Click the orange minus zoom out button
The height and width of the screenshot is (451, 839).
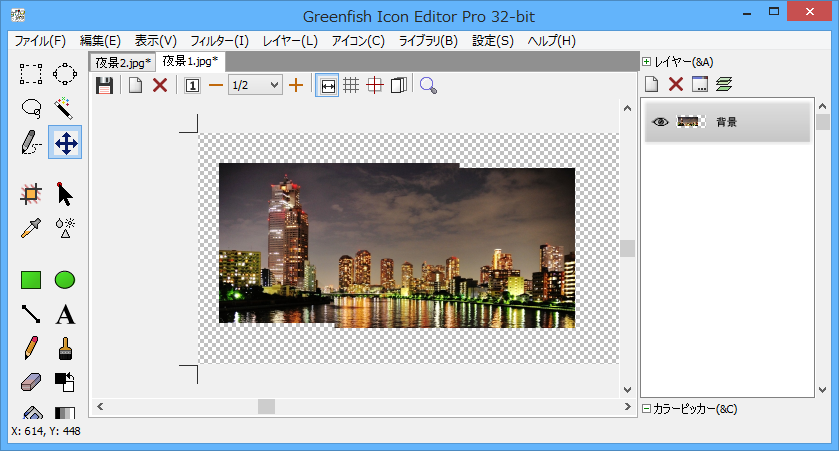215,85
